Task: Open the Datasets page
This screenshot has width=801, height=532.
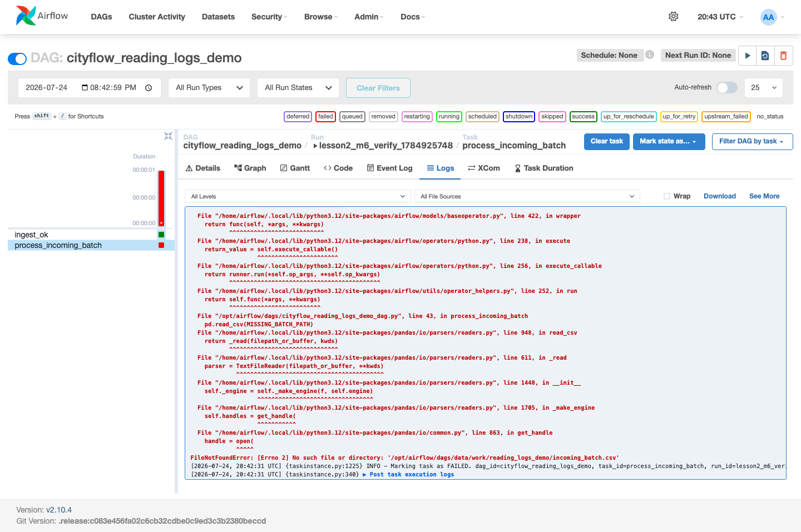Action: click(x=218, y=17)
